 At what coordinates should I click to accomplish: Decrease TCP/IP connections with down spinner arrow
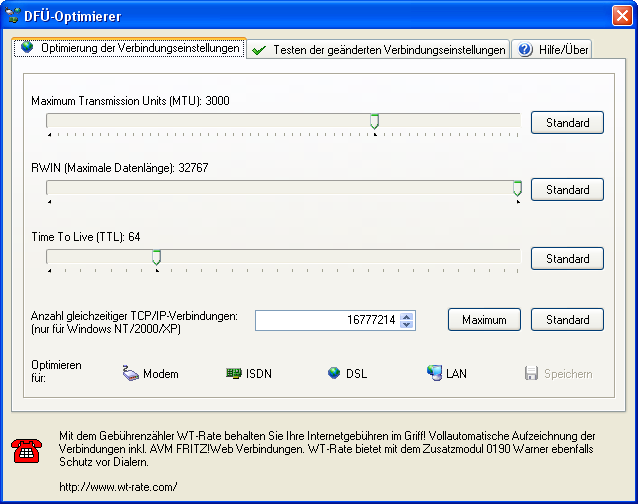tap(406, 324)
